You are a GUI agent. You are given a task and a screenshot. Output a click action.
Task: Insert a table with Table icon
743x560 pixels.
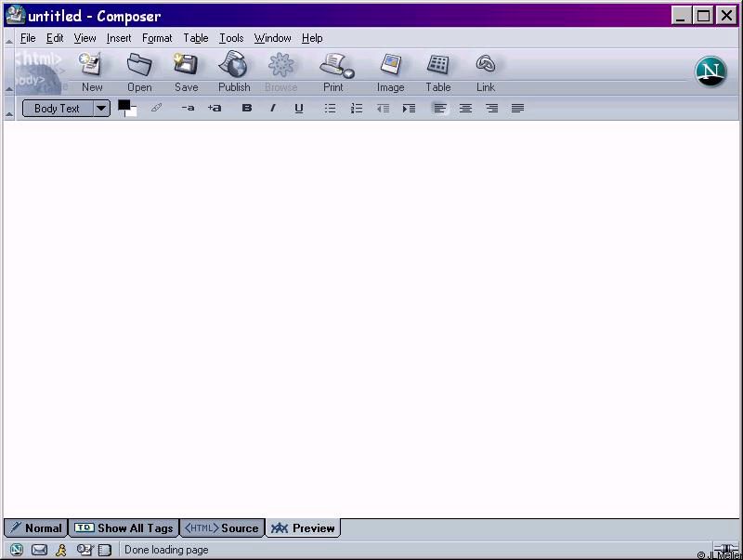[x=437, y=72]
